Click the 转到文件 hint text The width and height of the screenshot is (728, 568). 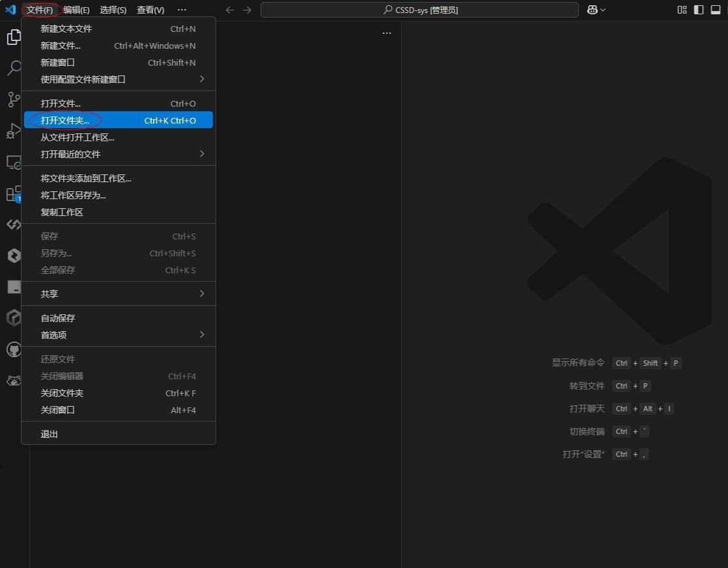click(587, 386)
